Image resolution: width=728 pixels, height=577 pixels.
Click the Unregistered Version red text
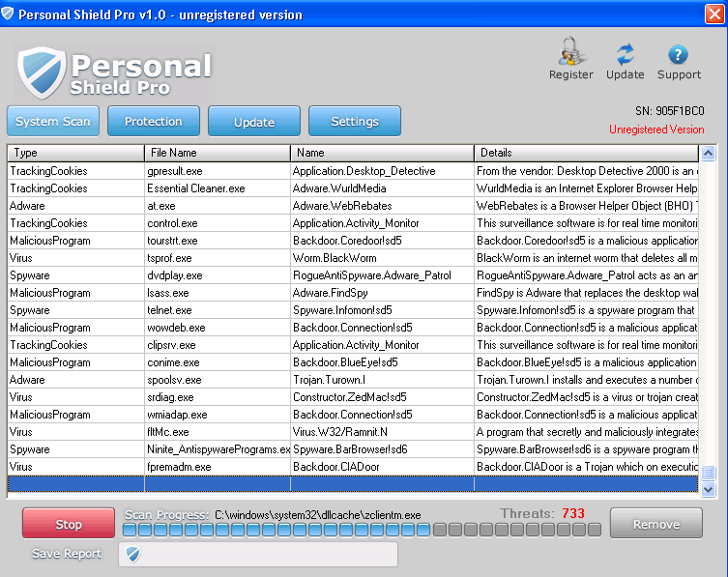pos(655,130)
